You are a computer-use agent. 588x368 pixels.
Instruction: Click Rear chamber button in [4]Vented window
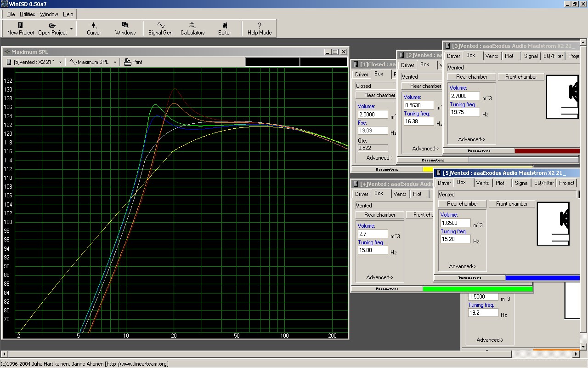[379, 215]
